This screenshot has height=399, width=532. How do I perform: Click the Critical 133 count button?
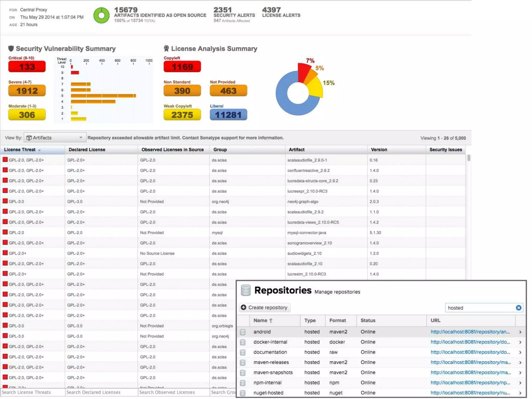(x=27, y=67)
